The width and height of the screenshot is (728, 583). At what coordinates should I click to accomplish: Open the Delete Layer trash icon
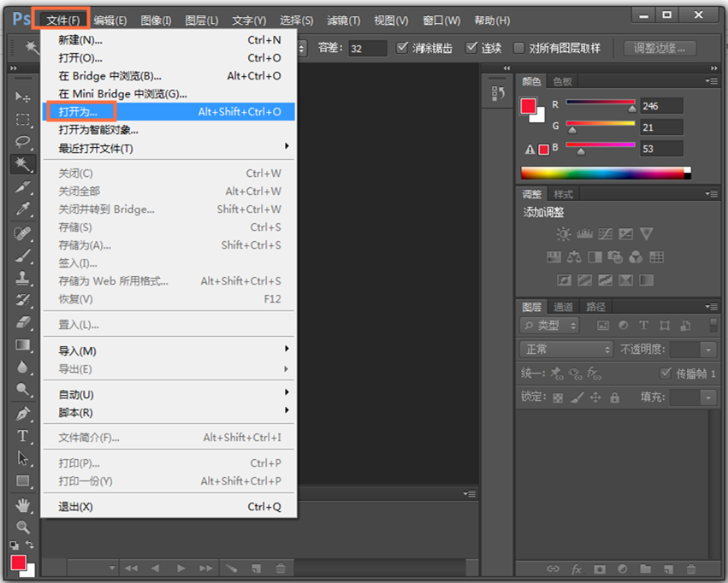pos(690,568)
